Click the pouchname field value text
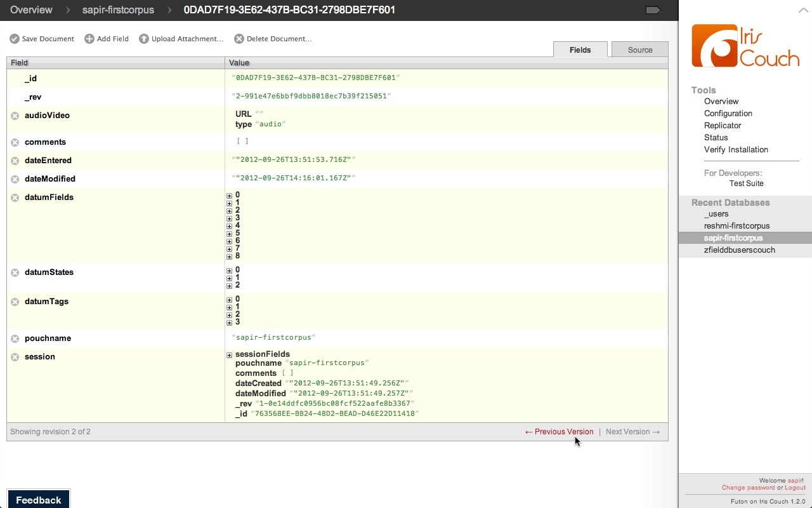 tap(274, 338)
